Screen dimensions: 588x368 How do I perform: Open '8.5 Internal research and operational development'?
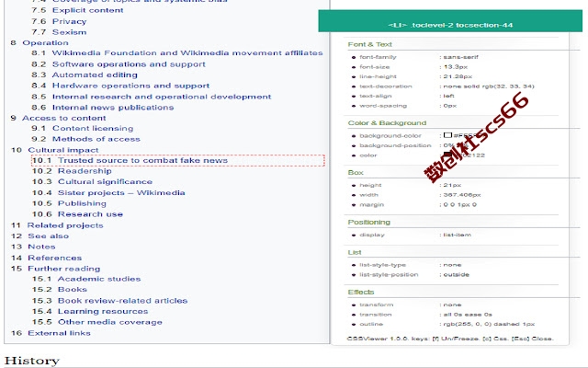[151, 97]
